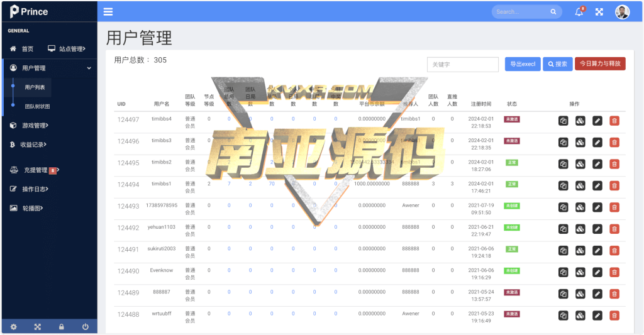Click copy icon for user 888887
644x335 pixels.
coord(563,294)
